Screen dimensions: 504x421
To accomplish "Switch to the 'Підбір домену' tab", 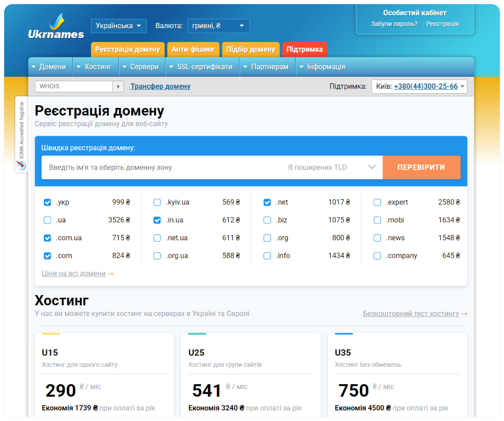I will [251, 50].
